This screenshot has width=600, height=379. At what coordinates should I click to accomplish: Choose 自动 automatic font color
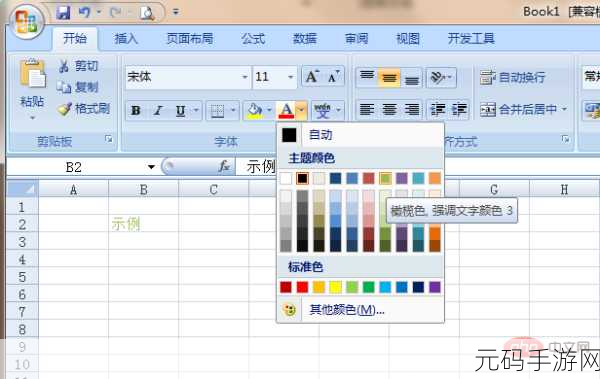pos(360,135)
